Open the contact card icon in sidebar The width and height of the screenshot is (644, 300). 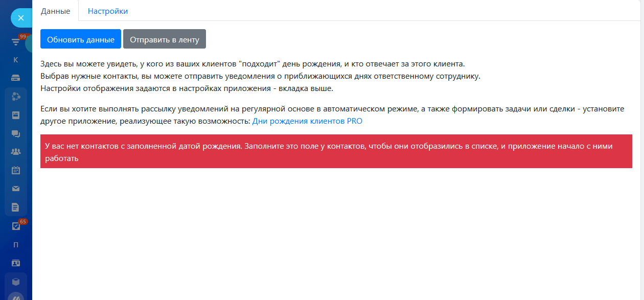pos(16,263)
